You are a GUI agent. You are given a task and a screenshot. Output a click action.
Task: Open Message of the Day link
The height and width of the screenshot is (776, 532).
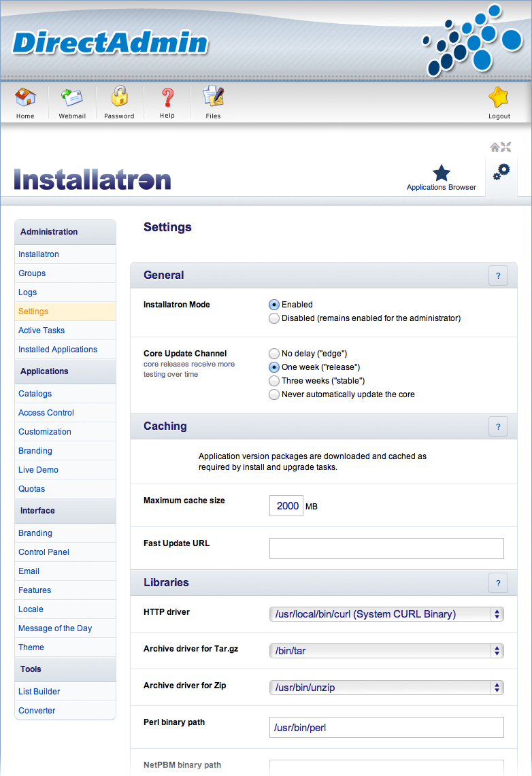pos(65,628)
